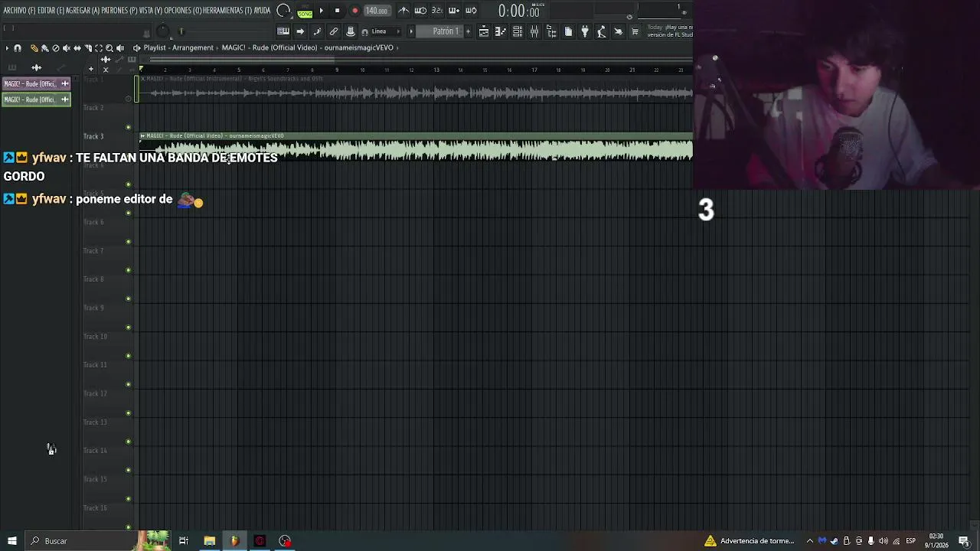Open the Channel rack icon

tap(518, 31)
